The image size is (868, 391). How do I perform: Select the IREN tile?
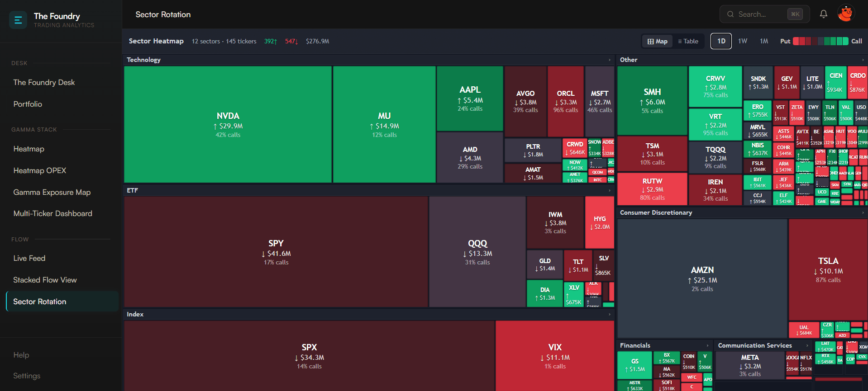tap(715, 190)
